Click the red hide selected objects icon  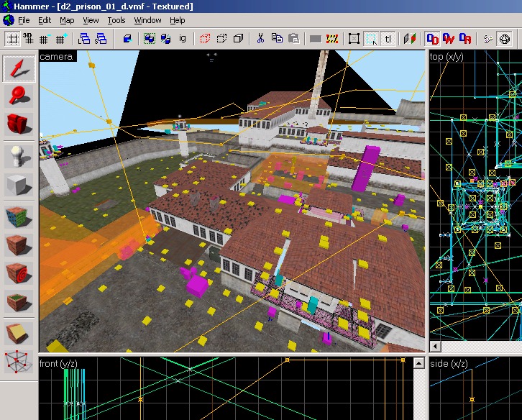205,39
